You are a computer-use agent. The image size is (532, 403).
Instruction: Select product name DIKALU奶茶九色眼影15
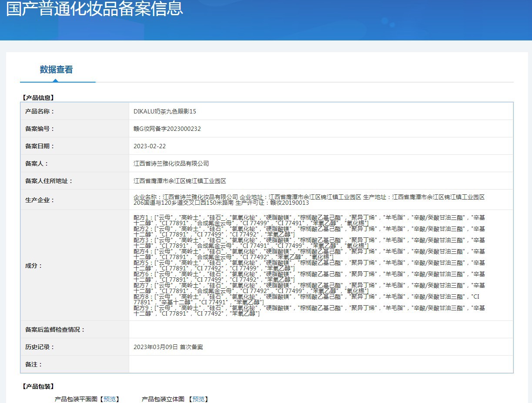[x=165, y=111]
